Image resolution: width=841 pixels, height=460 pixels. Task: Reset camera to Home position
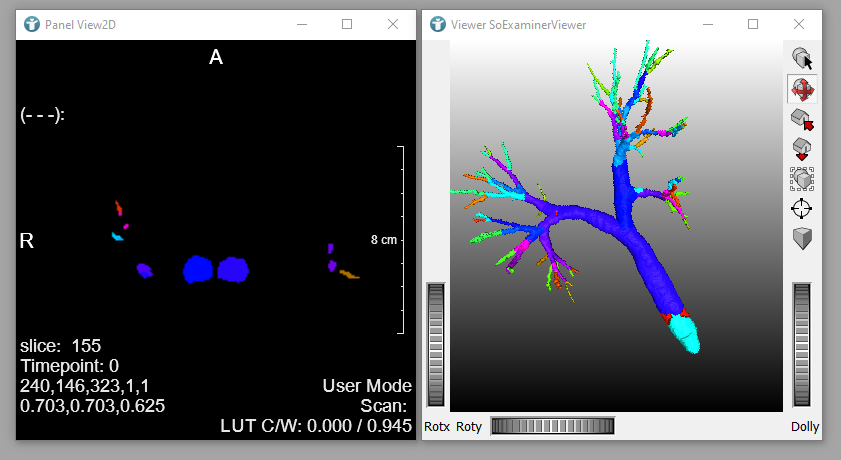tap(802, 119)
